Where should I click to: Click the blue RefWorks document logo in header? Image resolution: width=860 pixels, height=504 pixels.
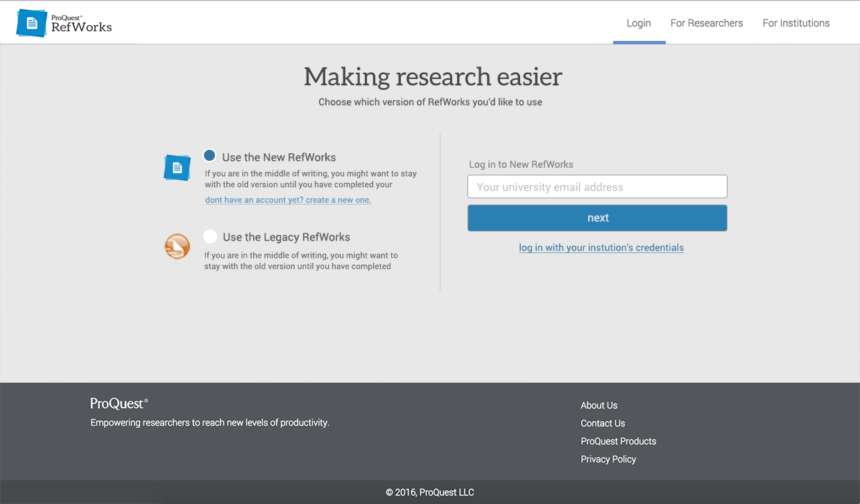click(x=31, y=23)
